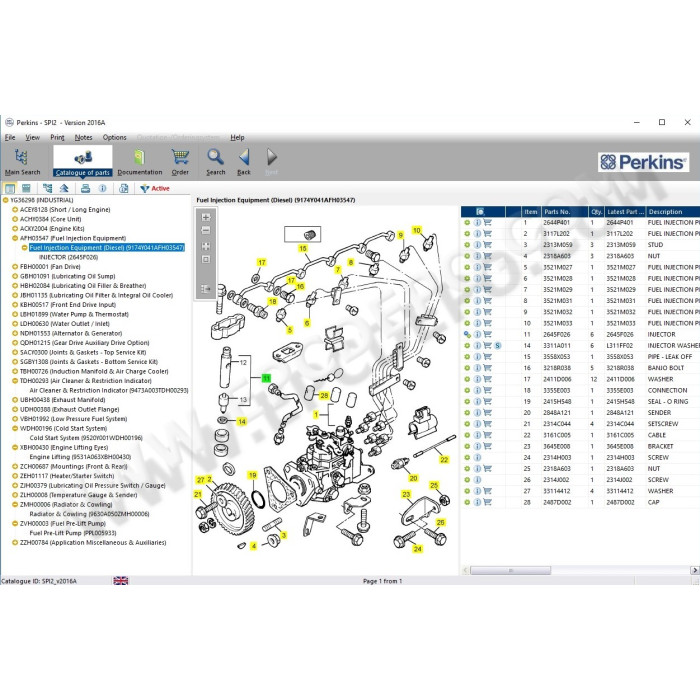Expand FBH00001 (Fan Drive) node
Viewport: 700px width, 700px height.
(15, 267)
